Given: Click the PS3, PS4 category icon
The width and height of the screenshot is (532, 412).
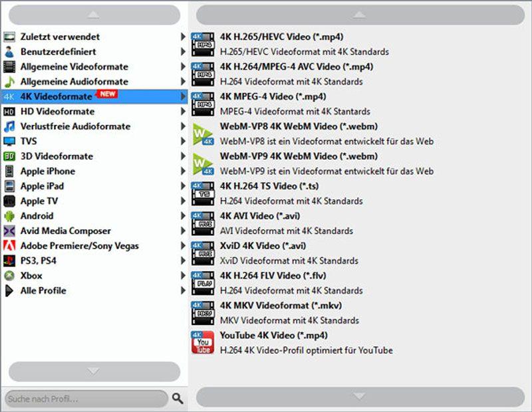Looking at the screenshot, I should (x=9, y=260).
